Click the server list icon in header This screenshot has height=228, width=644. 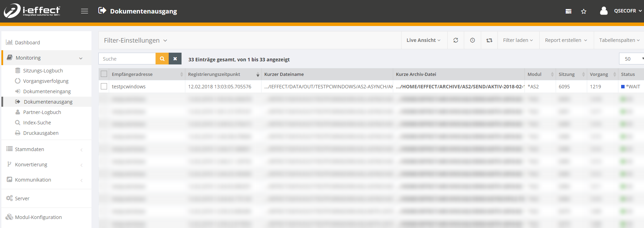(568, 11)
